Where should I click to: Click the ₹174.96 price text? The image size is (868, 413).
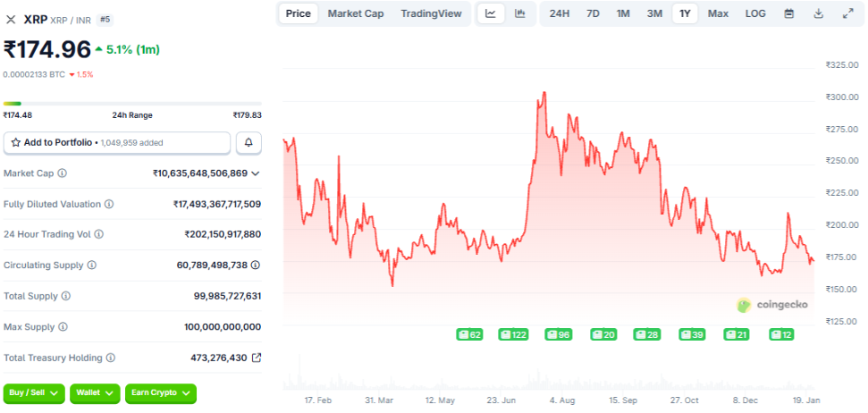[47, 50]
